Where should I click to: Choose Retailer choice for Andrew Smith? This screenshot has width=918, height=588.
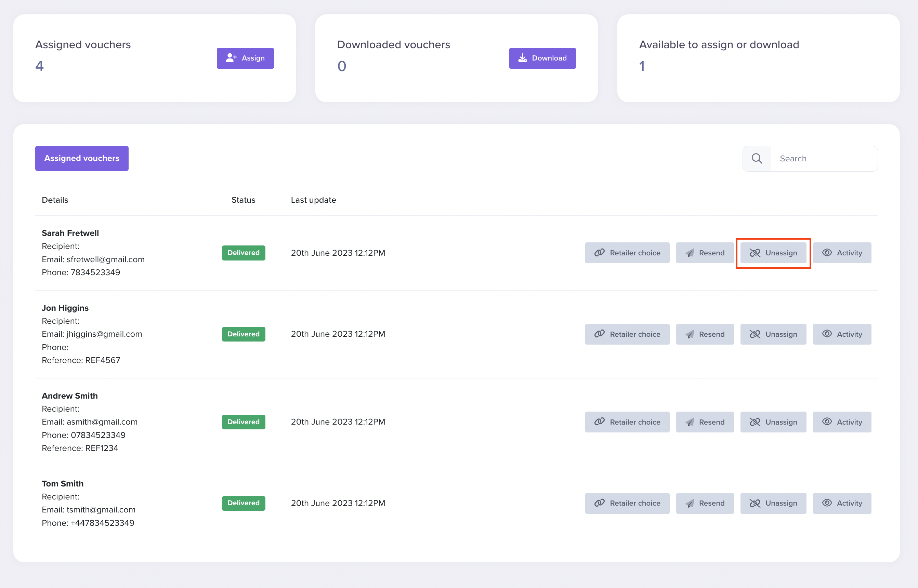(x=627, y=422)
